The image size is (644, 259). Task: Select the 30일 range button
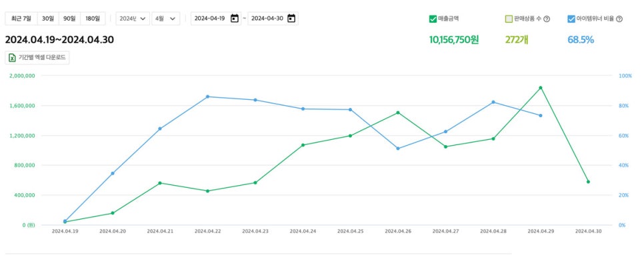click(x=48, y=19)
